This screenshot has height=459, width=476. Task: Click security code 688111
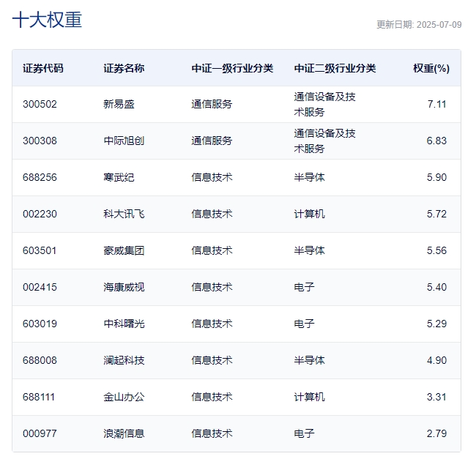pyautogui.click(x=39, y=397)
